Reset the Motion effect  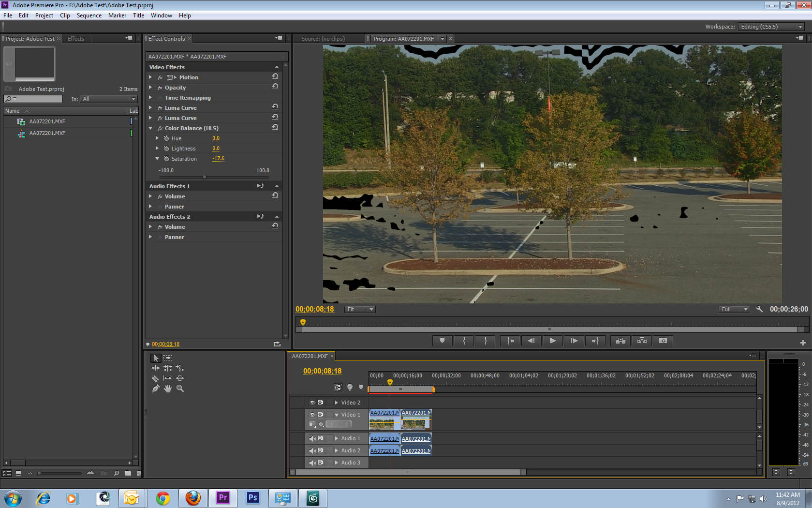[275, 76]
